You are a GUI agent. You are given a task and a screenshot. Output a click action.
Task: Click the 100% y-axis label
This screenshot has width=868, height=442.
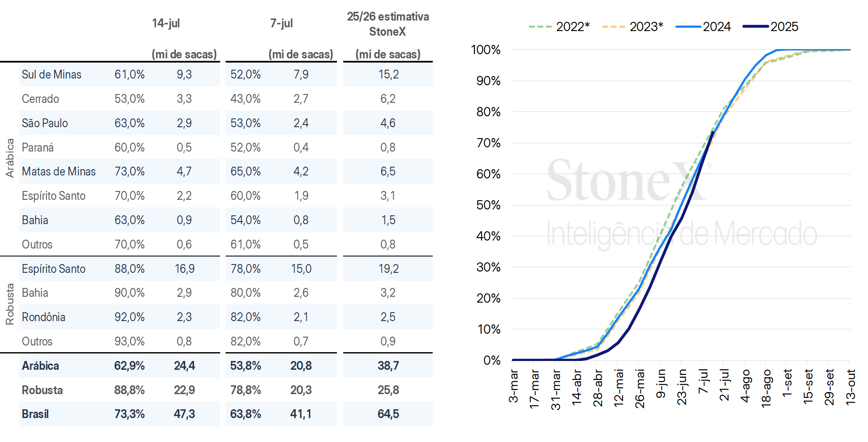coord(486,50)
